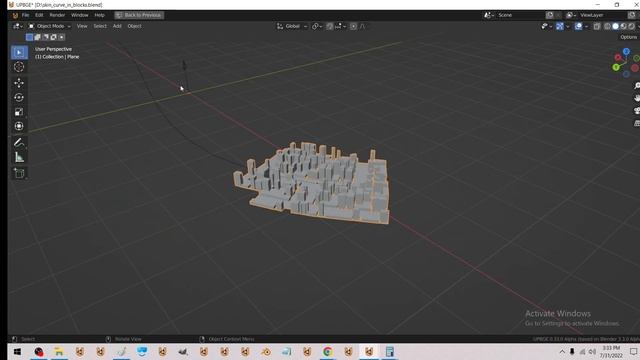The image size is (640, 360).
Task: Toggle snapping magnet icon
Action: coord(329,26)
